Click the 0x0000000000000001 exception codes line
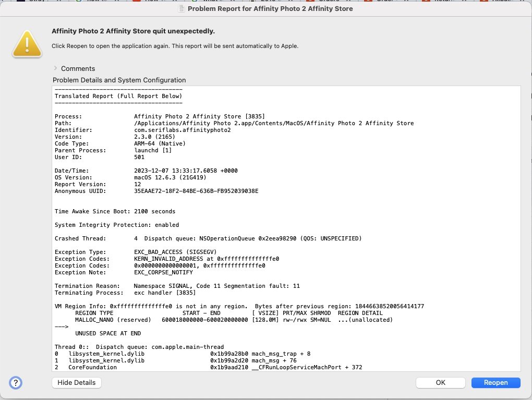 pos(160,265)
